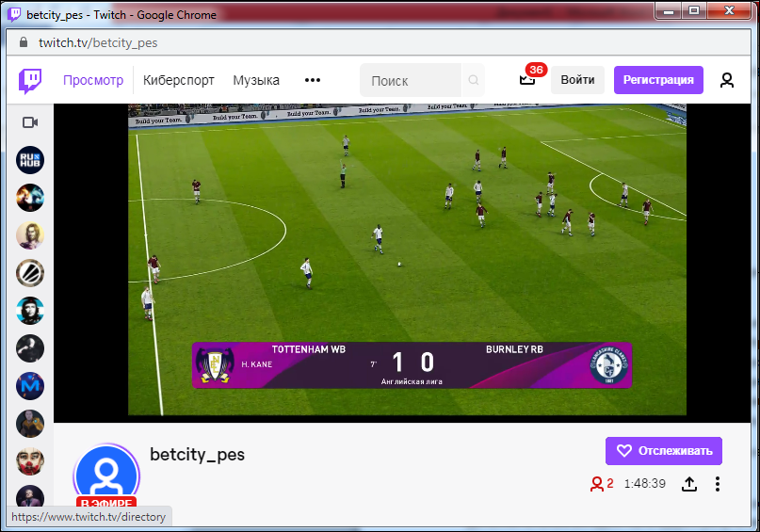
Task: Open the vertical three-dots channel options
Action: click(x=718, y=484)
